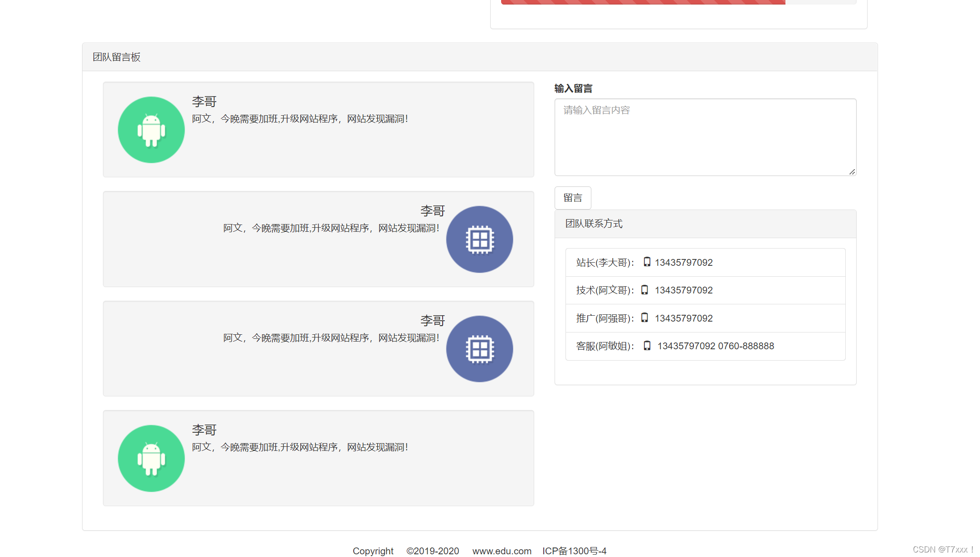The height and width of the screenshot is (557, 980).
Task: Click the upper blue chip avatar icon
Action: pyautogui.click(x=479, y=239)
